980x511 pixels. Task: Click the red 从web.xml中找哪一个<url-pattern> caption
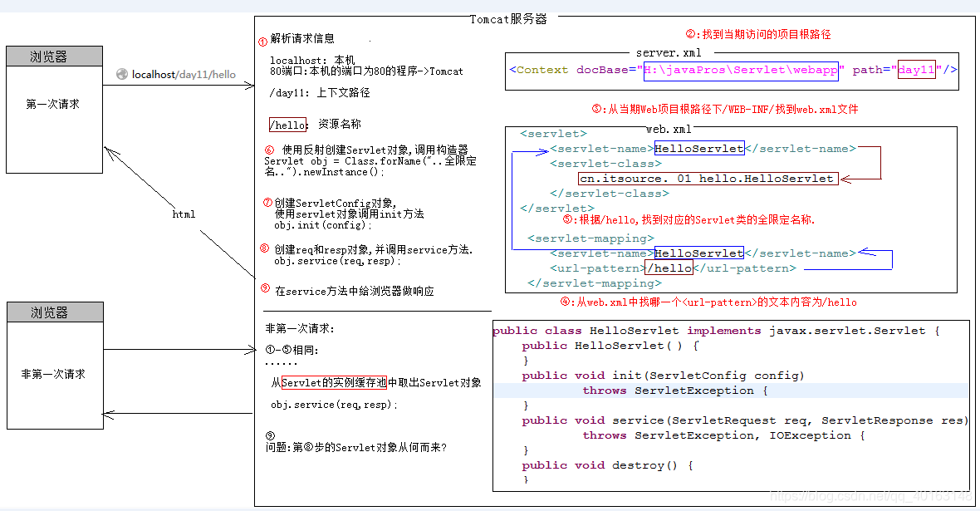[x=708, y=302]
